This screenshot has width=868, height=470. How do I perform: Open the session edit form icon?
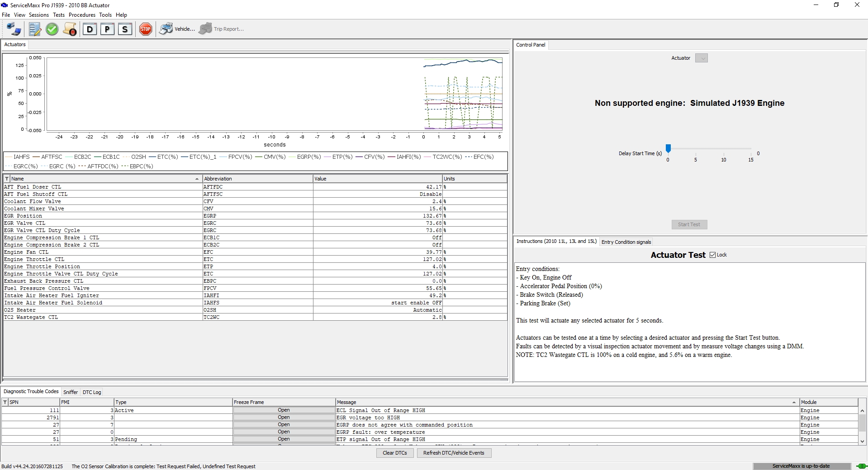[x=35, y=29]
